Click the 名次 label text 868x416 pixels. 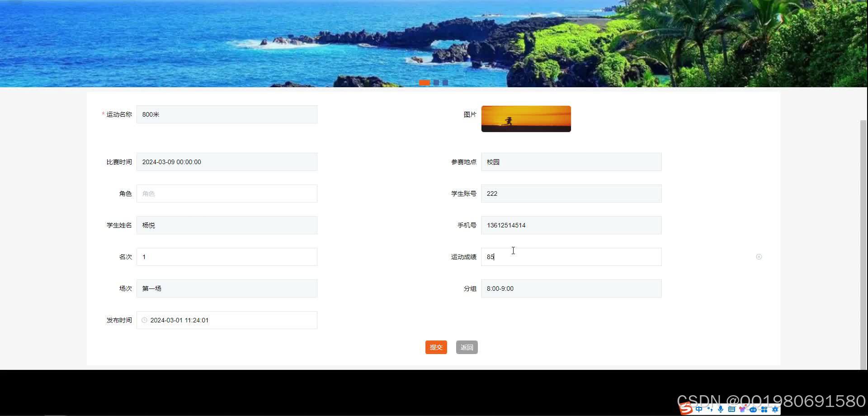click(x=126, y=257)
